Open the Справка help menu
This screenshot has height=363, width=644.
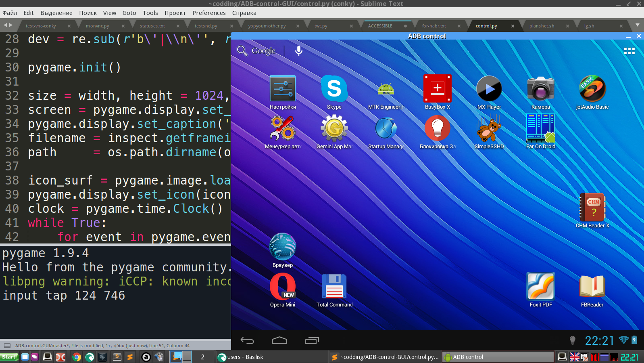coord(244,13)
